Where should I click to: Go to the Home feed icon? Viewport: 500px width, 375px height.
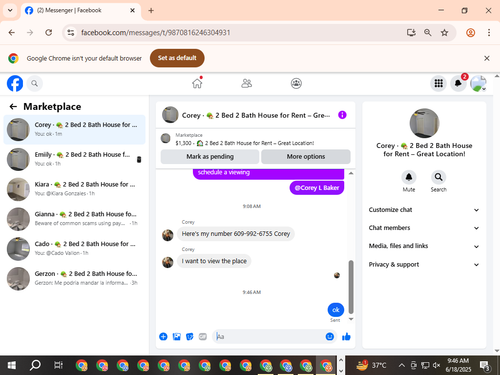(197, 83)
